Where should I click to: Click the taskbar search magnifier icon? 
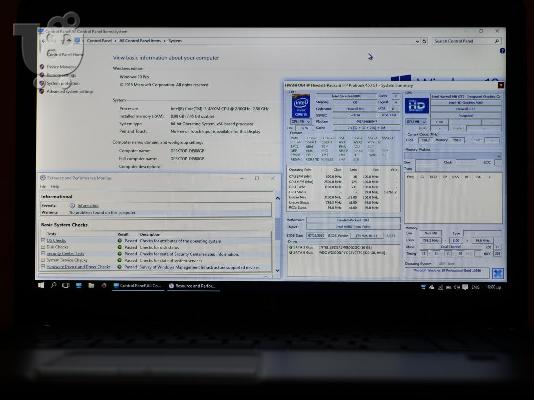[x=53, y=286]
